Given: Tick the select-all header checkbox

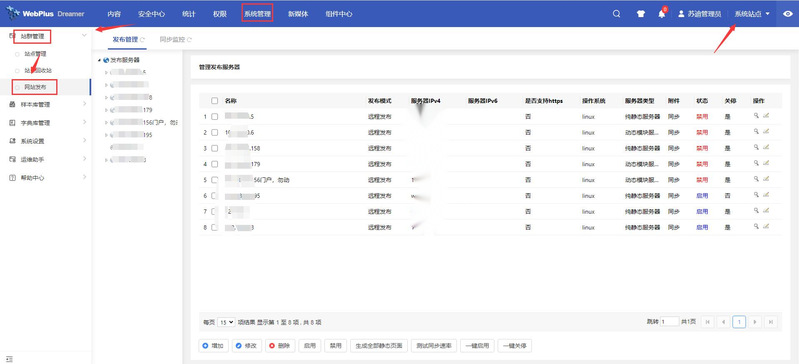Looking at the screenshot, I should click(x=215, y=101).
